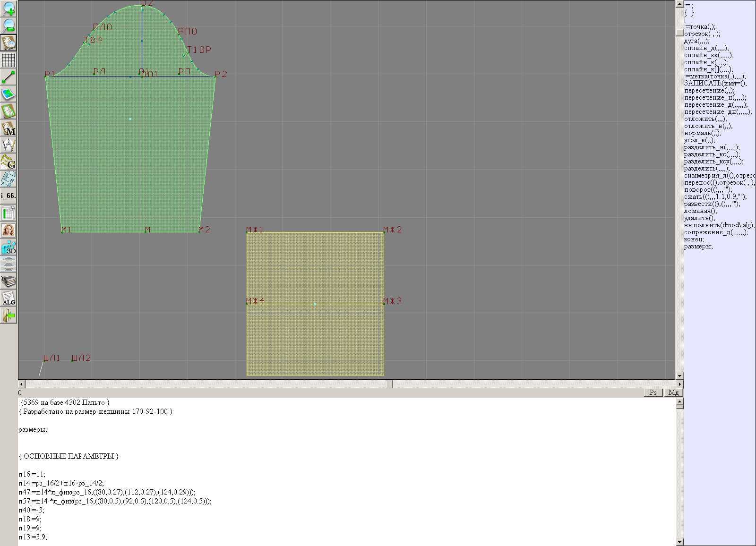
Task: Choose 'сплайн_д(,,,,);' in the command list
Action: [x=706, y=48]
